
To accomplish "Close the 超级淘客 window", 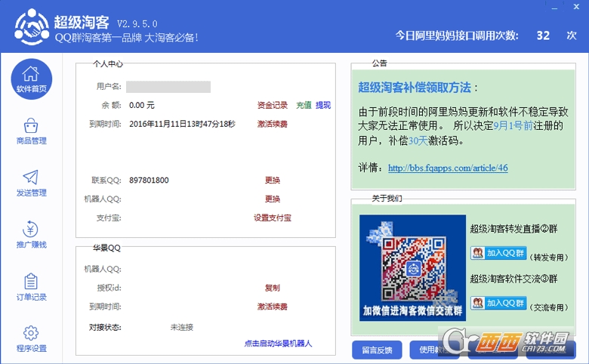I will click(577, 7).
